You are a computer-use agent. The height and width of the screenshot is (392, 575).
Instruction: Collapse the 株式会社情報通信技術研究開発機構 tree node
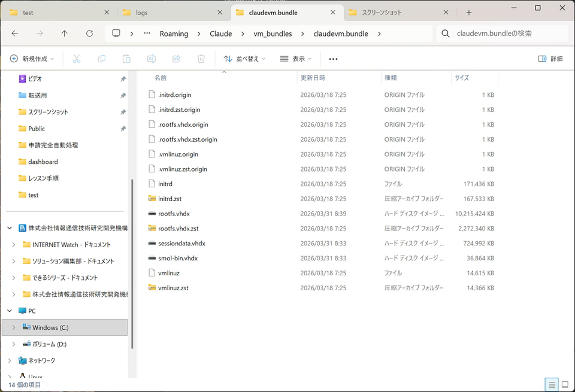(x=10, y=228)
